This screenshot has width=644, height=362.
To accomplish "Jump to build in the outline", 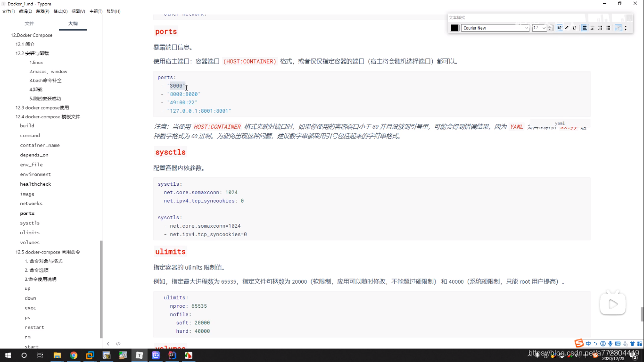I will [27, 126].
